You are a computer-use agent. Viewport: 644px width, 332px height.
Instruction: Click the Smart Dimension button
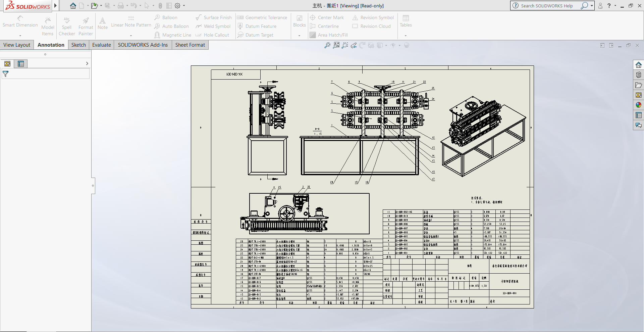tap(20, 21)
